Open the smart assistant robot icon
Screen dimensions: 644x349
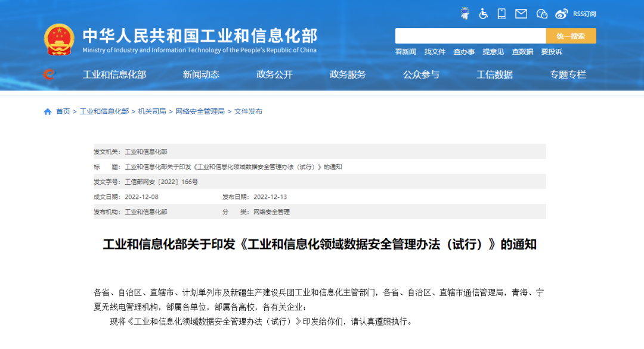click(465, 14)
